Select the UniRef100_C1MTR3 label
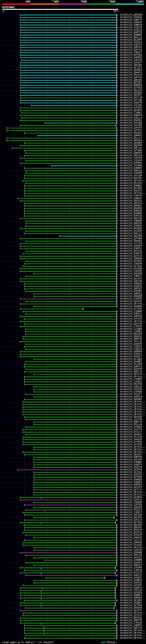 [x=131, y=158]
